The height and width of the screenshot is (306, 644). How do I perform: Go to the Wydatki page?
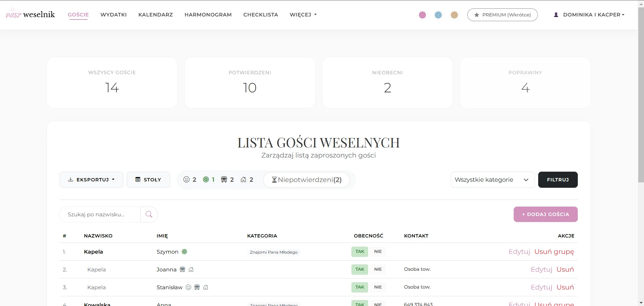coord(114,15)
